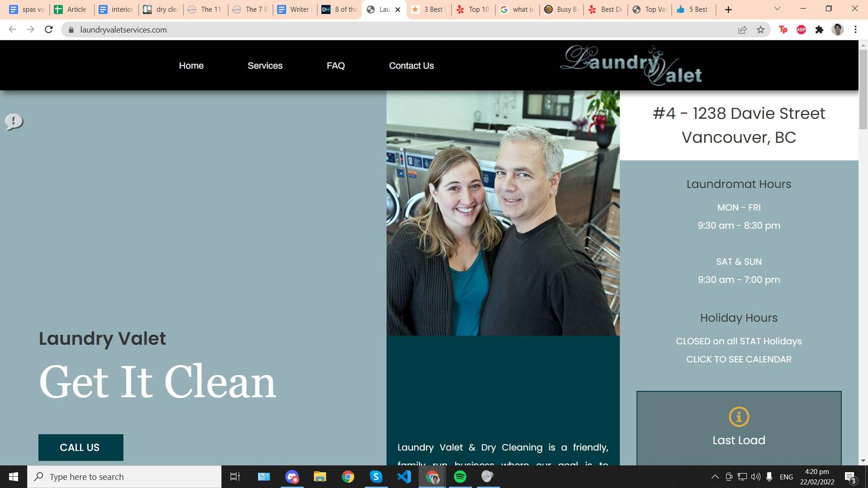
Task: Click the Last Load heading
Action: click(x=739, y=440)
